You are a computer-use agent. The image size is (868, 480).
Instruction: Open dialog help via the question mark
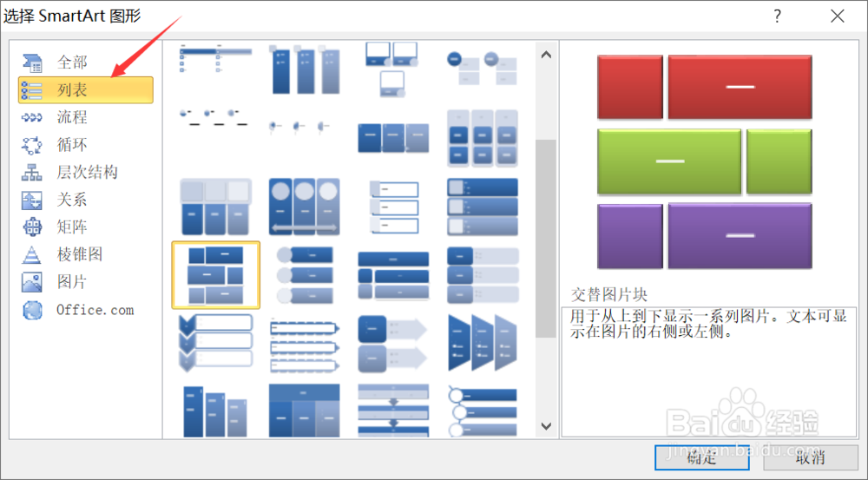[x=777, y=16]
